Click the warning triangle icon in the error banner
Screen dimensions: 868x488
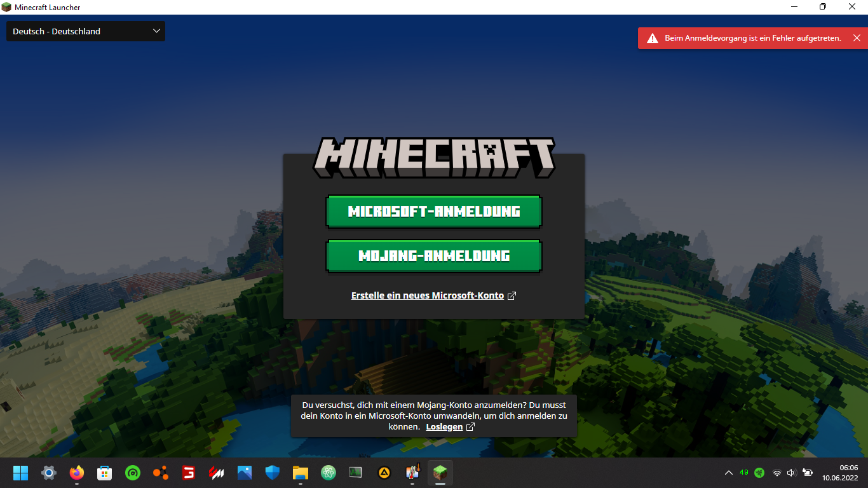pos(653,38)
